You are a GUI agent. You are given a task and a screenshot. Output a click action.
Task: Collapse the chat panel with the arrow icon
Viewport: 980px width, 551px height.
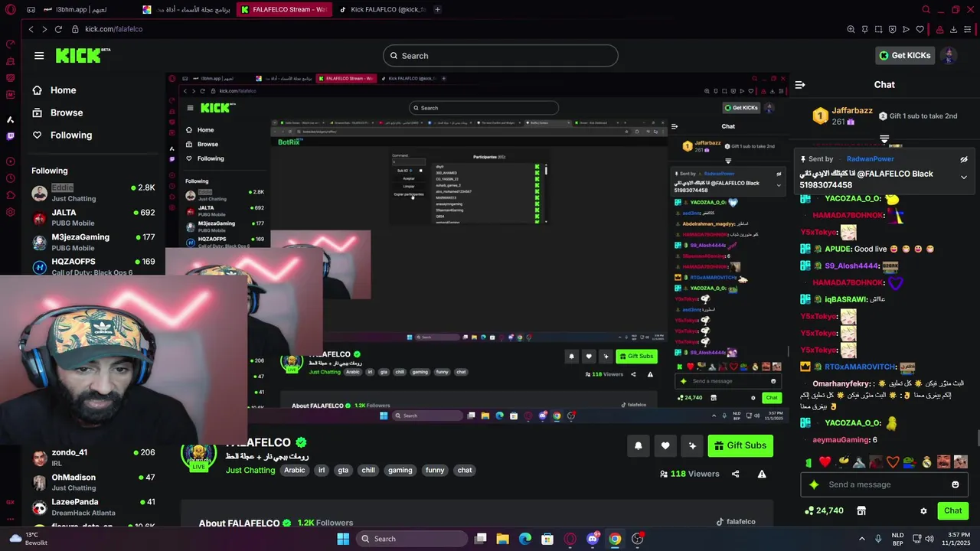pyautogui.click(x=799, y=85)
